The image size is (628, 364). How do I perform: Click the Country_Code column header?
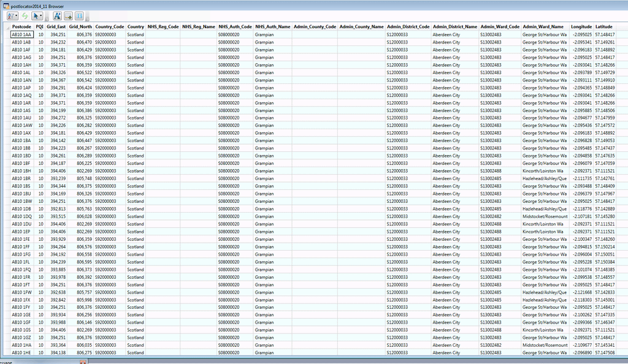[110, 27]
